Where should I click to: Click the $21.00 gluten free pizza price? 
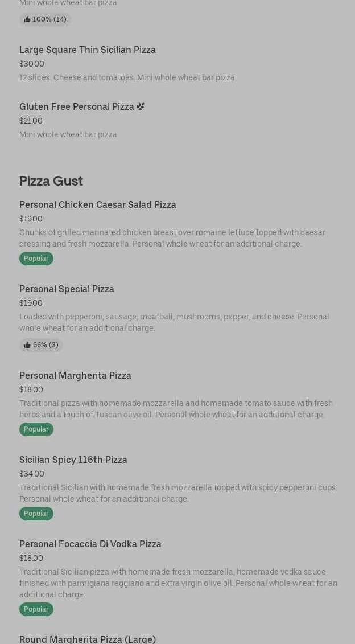click(31, 121)
